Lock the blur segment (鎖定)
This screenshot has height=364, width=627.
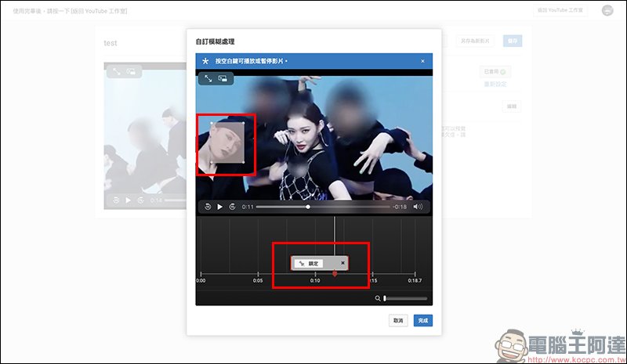tap(309, 263)
